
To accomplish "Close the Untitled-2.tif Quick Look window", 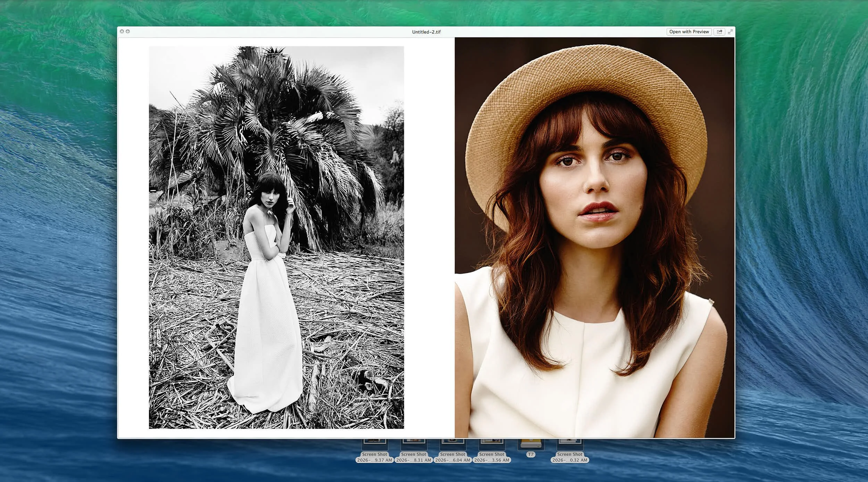I will [x=122, y=31].
